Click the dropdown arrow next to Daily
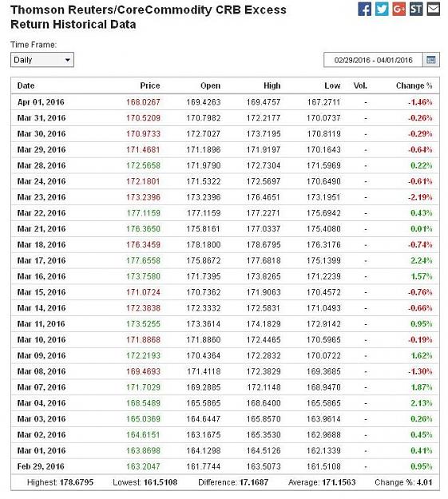448x499 pixels. point(67,60)
